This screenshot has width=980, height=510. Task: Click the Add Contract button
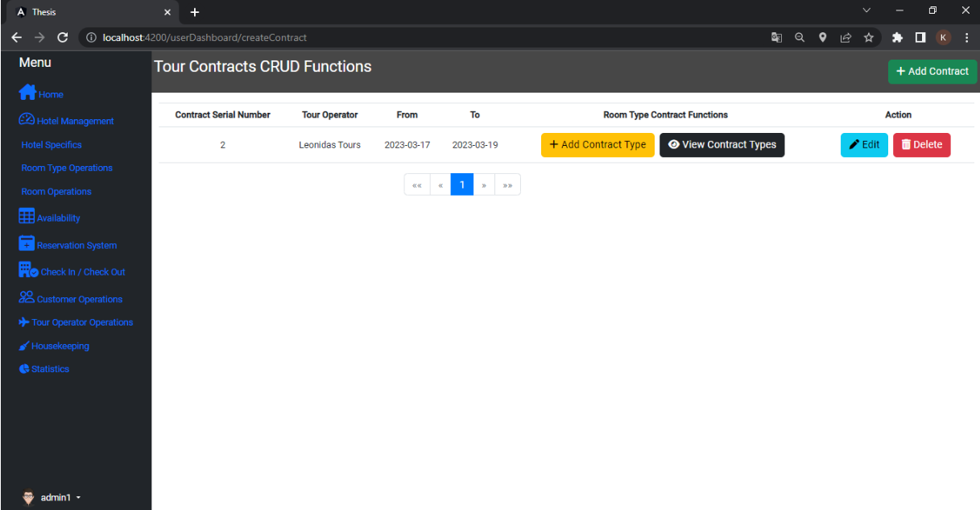tap(932, 71)
